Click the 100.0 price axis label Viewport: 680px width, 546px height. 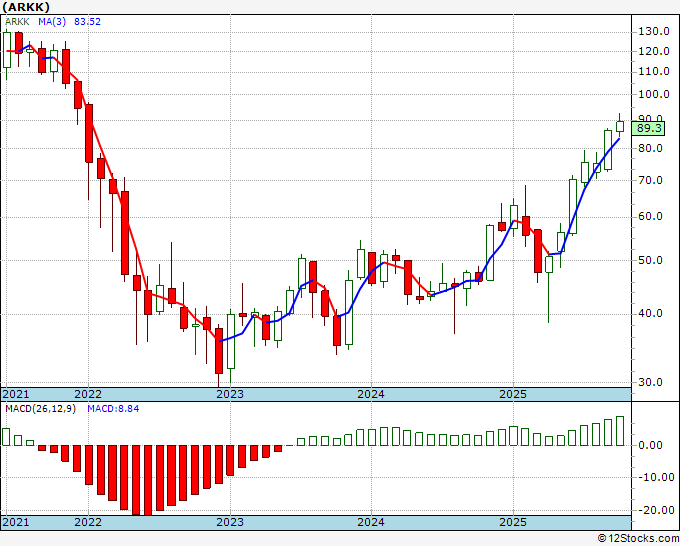click(x=654, y=95)
